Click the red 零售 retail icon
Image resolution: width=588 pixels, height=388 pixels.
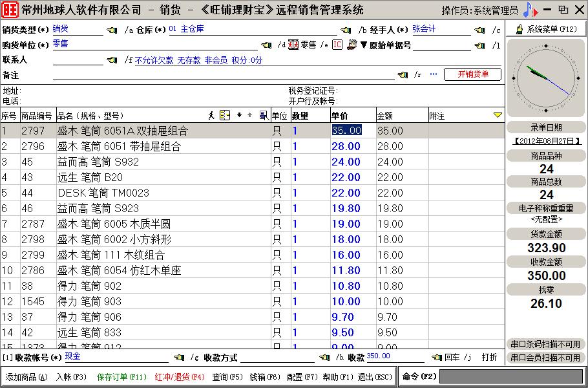click(293, 45)
